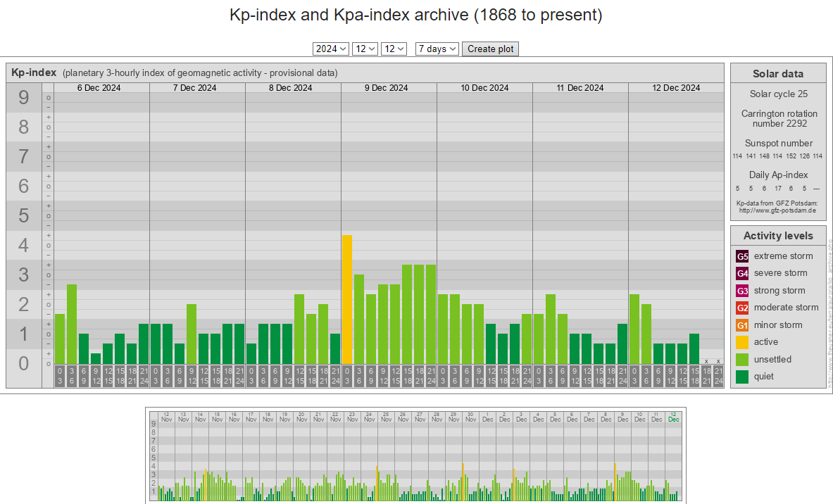
Task: Click the '9 Dec 2024' column header
Action: click(386, 87)
